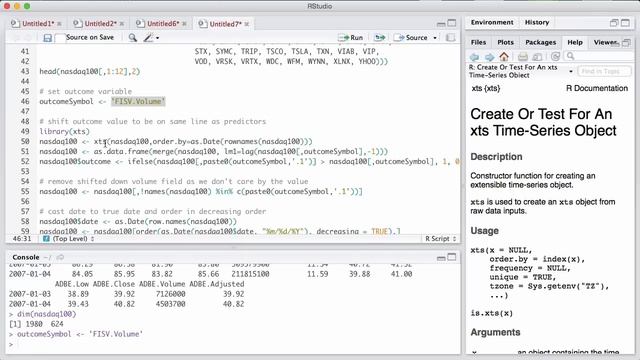Click cursor position indicator 46:31

click(22, 239)
